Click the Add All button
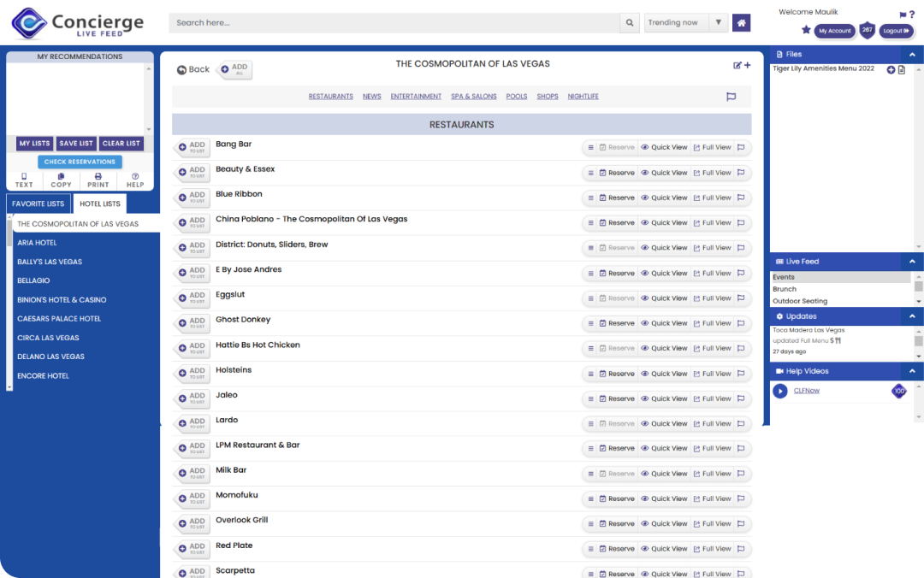This screenshot has height=578, width=924. [x=235, y=69]
